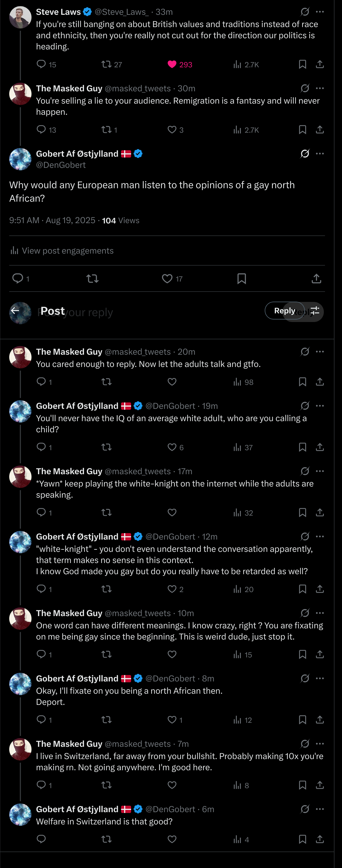Like the main post with 17 likes
This screenshot has width=342, height=868.
(x=167, y=279)
